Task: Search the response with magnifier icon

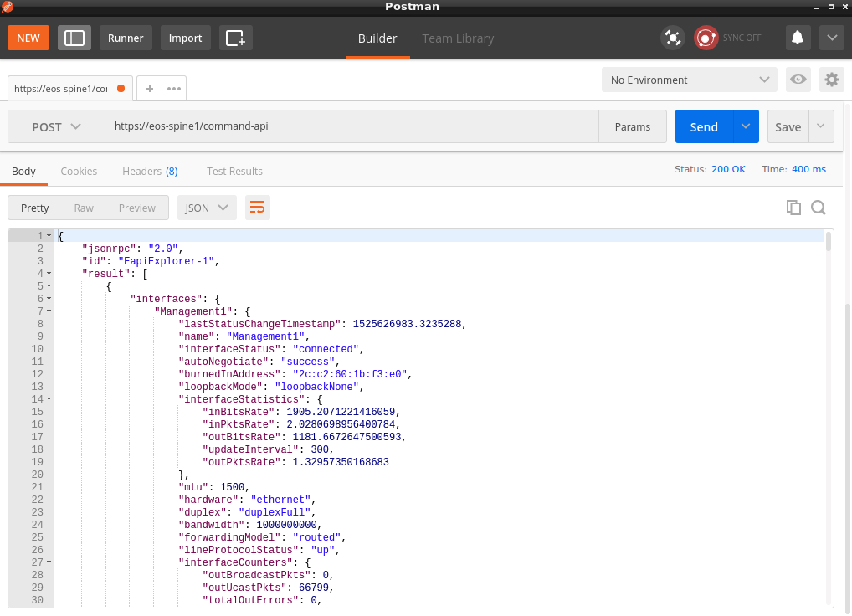Action: click(819, 208)
